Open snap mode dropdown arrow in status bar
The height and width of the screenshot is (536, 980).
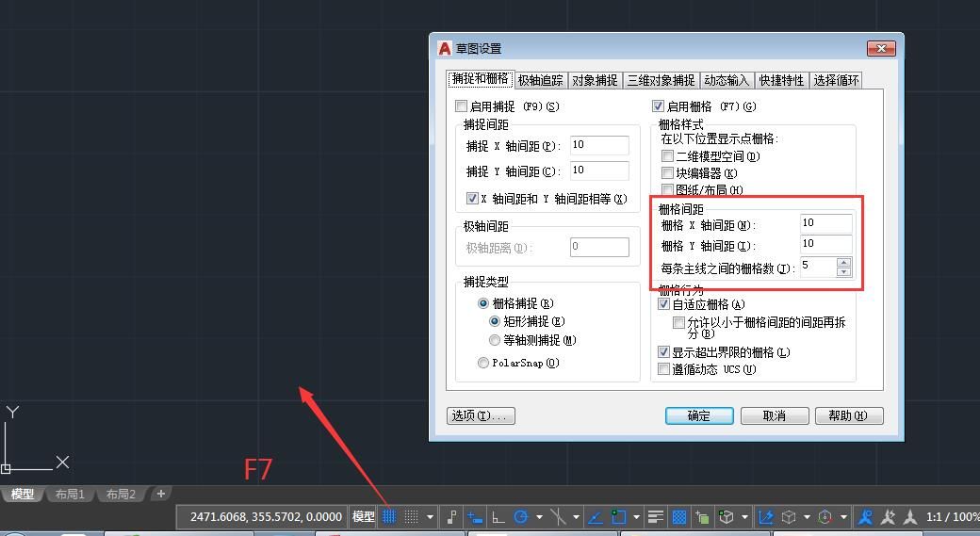coord(430,517)
